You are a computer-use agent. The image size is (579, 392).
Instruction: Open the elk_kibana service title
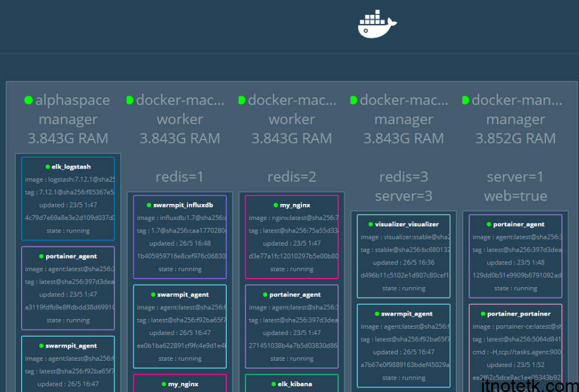(x=295, y=384)
